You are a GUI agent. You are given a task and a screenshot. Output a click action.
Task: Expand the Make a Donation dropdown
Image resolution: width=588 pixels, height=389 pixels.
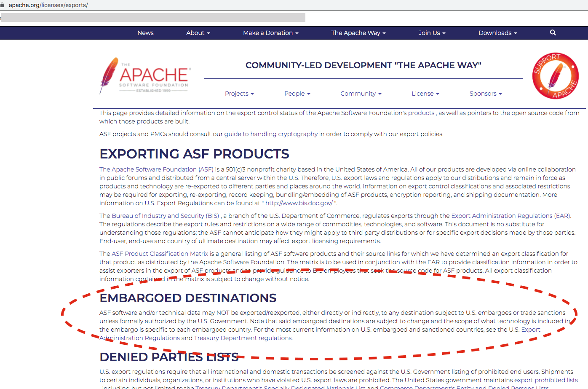[270, 33]
